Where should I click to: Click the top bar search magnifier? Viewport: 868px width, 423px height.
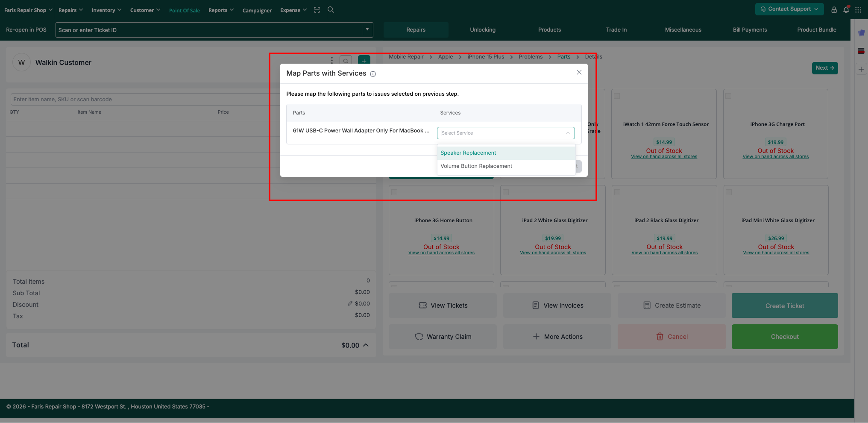(331, 10)
